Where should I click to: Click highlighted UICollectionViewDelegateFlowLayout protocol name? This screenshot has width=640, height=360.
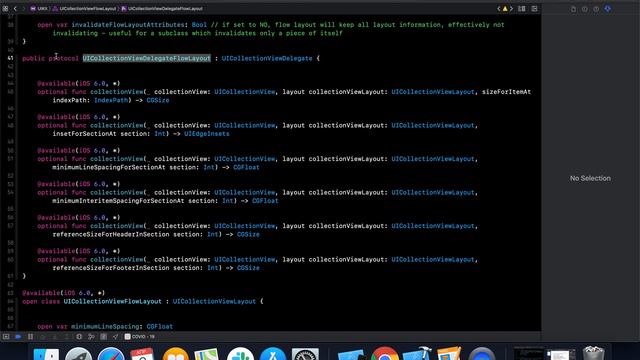click(x=147, y=58)
